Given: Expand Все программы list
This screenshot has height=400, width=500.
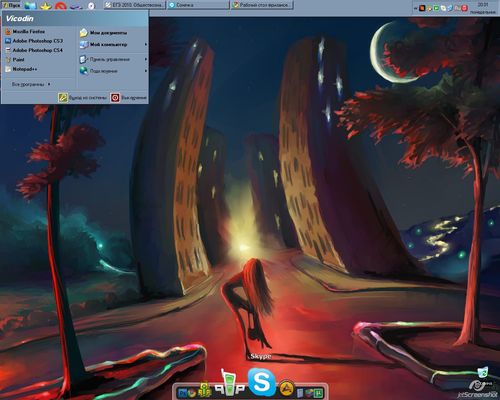Looking at the screenshot, I should click(31, 84).
